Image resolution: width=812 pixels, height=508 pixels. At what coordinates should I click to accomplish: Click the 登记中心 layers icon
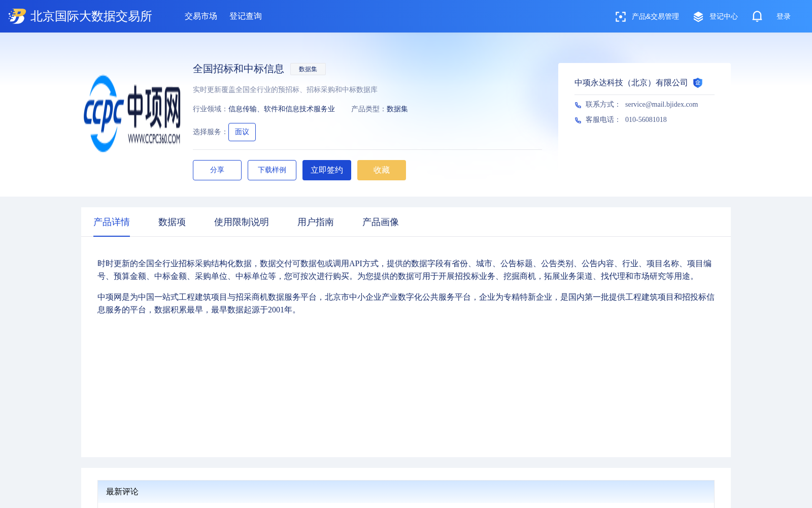(698, 17)
